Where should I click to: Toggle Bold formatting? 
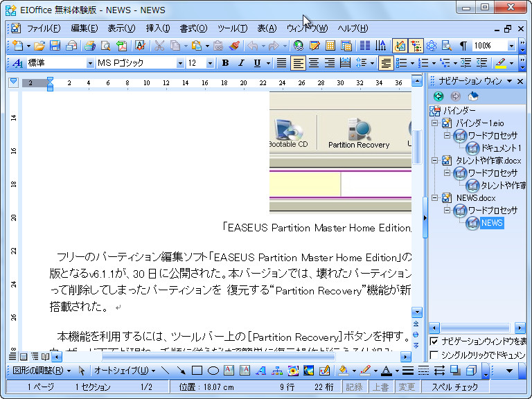(225, 63)
